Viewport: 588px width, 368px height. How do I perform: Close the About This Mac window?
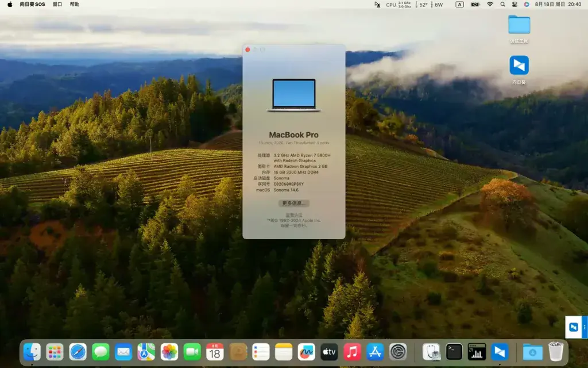coord(247,49)
